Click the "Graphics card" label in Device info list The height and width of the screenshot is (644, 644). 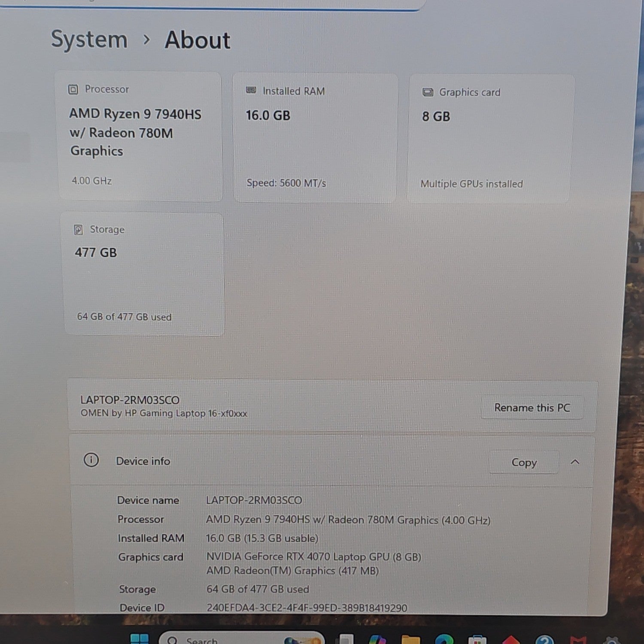[151, 557]
